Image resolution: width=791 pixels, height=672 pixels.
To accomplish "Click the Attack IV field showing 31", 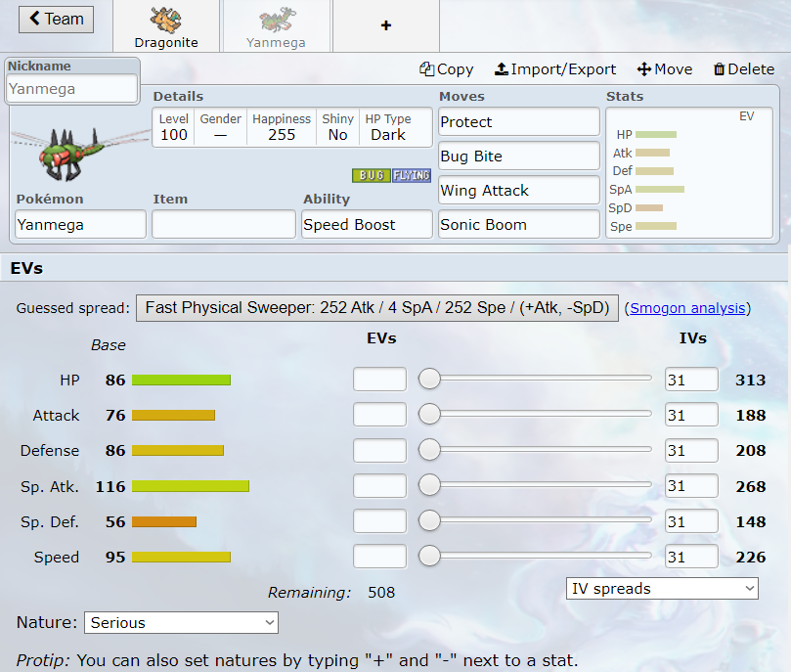I will pyautogui.click(x=691, y=415).
